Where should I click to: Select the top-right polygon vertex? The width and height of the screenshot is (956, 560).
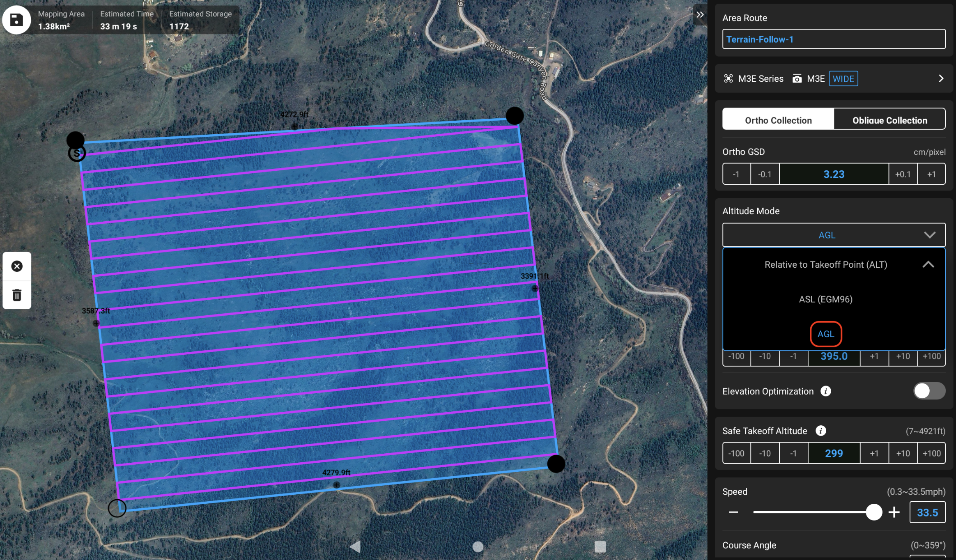[x=515, y=116]
